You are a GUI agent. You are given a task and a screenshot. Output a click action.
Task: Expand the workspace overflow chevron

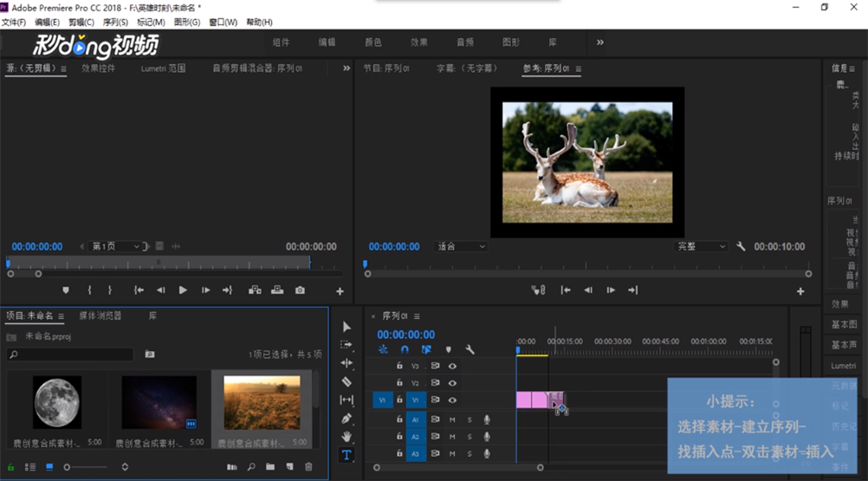(x=600, y=42)
